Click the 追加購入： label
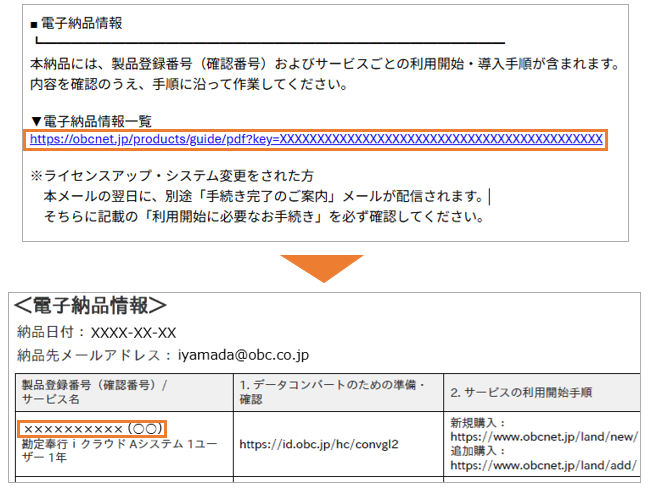This screenshot has height=489, width=648. click(x=478, y=451)
